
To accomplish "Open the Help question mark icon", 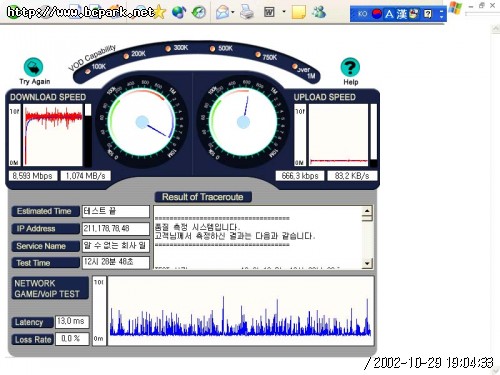I will coord(350,67).
